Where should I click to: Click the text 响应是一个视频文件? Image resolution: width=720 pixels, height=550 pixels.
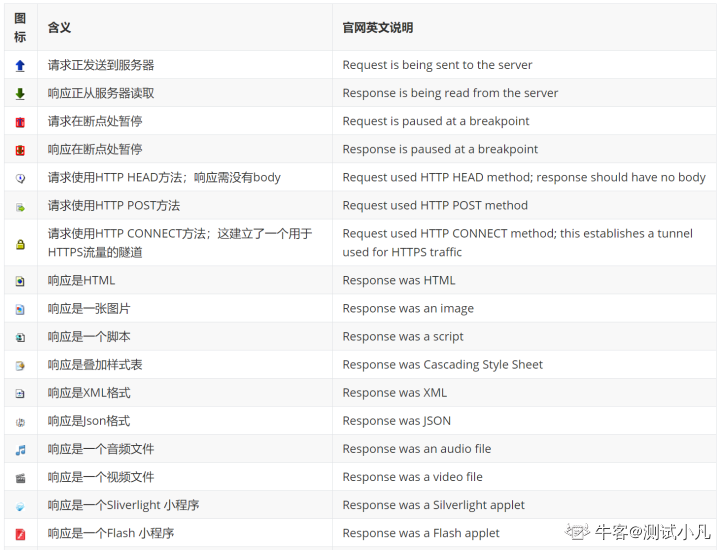101,477
